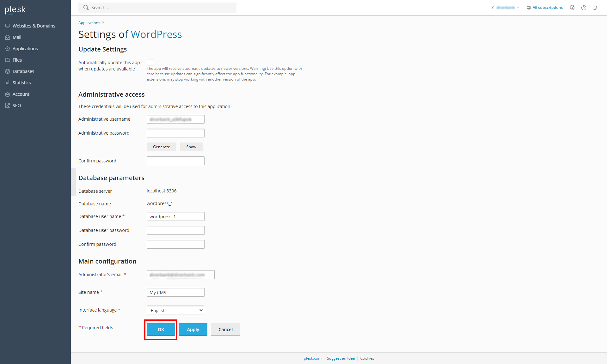Open the help question mark icon
This screenshot has width=607, height=364.
coord(584,8)
